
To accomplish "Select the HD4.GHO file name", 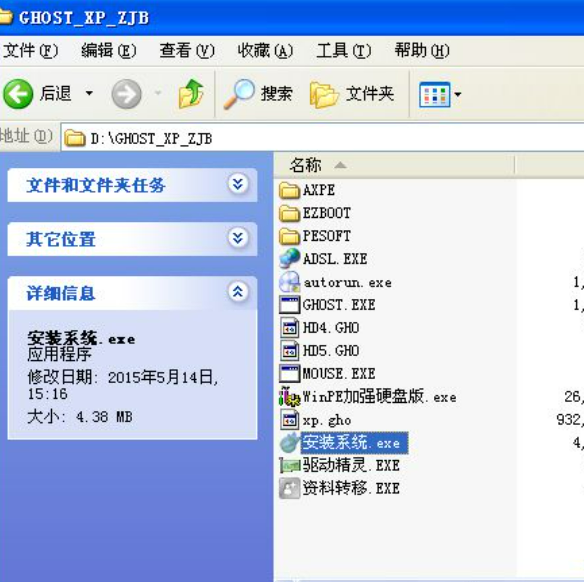I will 331,328.
